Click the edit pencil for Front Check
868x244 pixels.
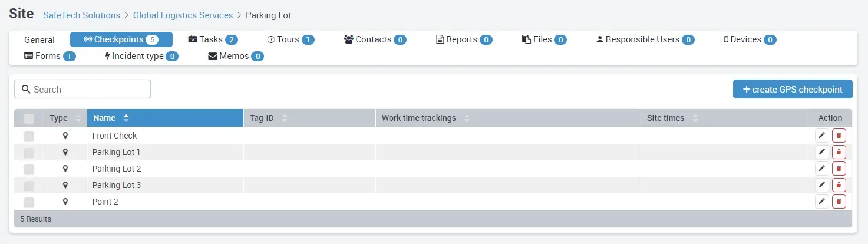pyautogui.click(x=821, y=136)
